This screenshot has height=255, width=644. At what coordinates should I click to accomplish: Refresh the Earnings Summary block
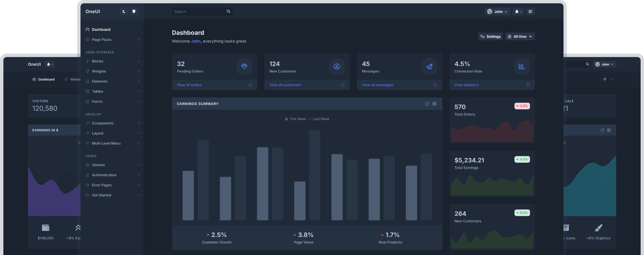(427, 104)
